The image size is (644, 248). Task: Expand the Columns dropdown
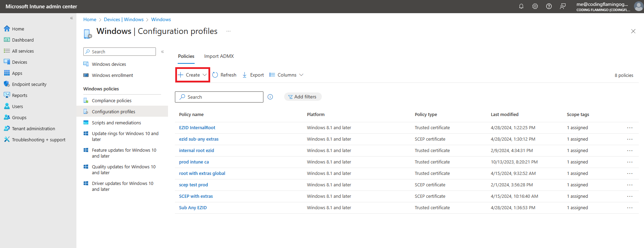286,75
